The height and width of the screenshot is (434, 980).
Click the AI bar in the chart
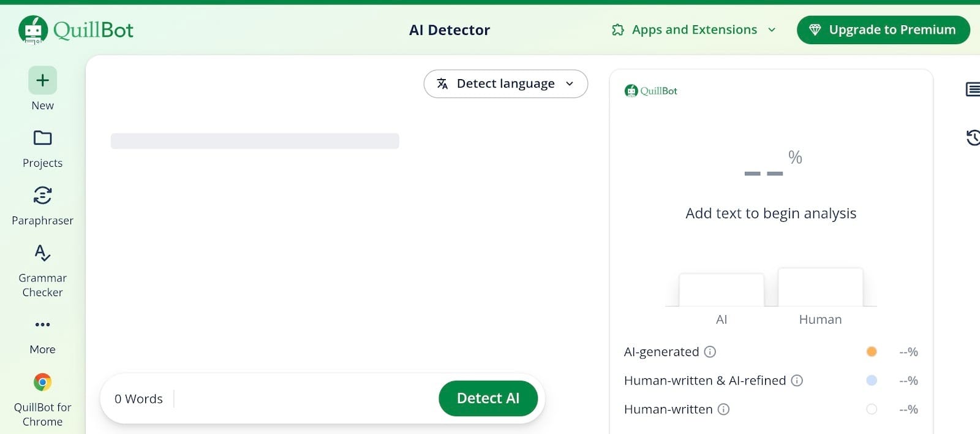(722, 290)
